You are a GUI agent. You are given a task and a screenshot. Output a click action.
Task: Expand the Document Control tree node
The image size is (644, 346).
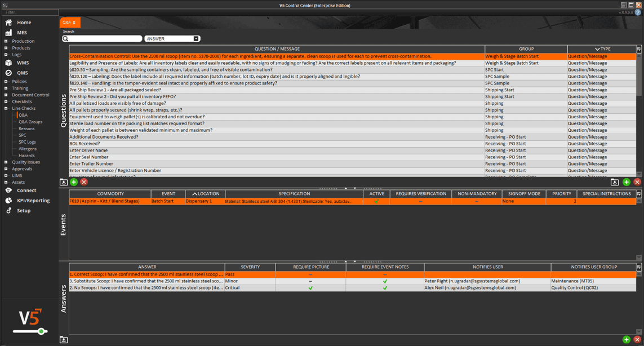tap(6, 95)
